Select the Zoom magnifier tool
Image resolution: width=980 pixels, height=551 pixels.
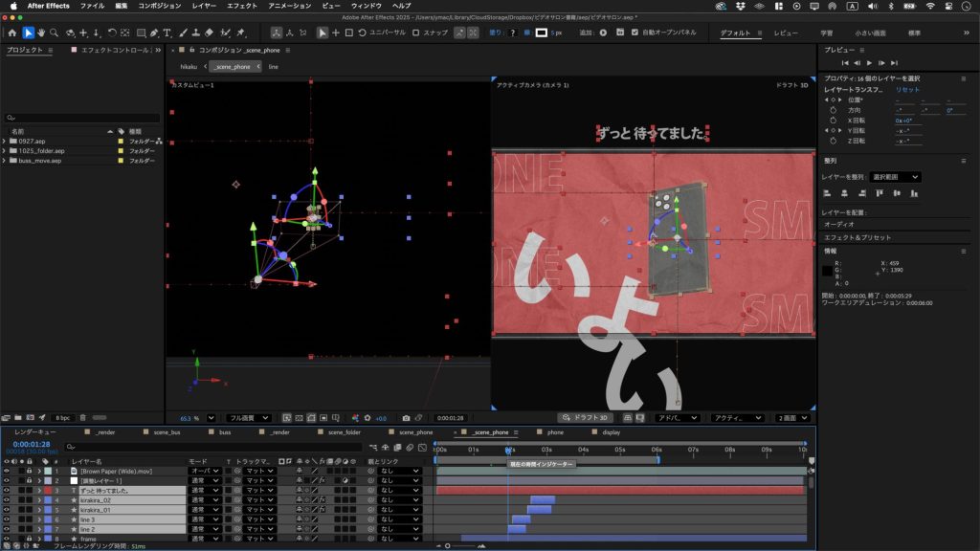point(56,33)
